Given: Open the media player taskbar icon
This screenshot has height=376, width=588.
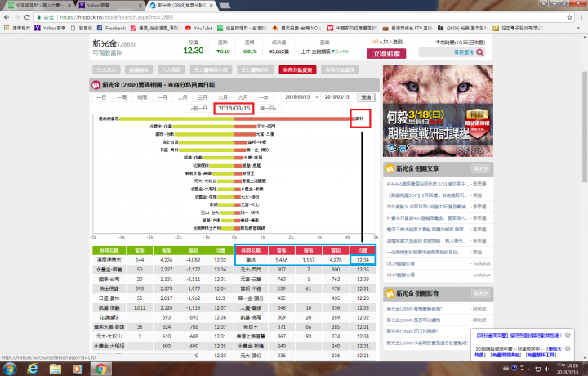Looking at the screenshot, I should click(x=78, y=369).
